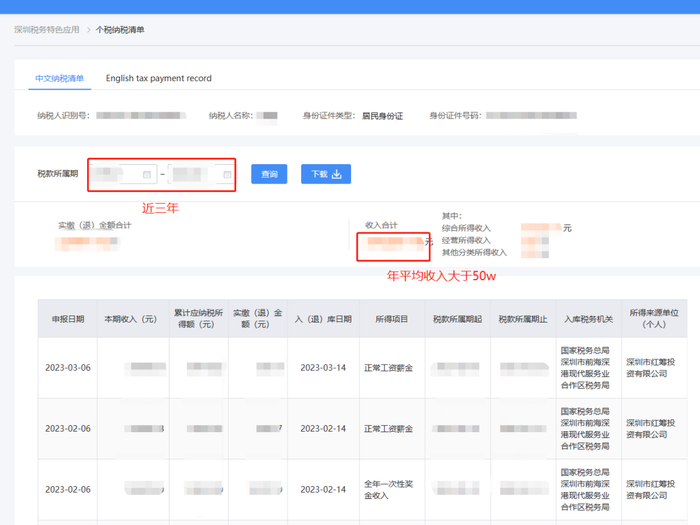Click 税款所属期止 column header
This screenshot has height=525, width=700.
pyautogui.click(x=523, y=319)
